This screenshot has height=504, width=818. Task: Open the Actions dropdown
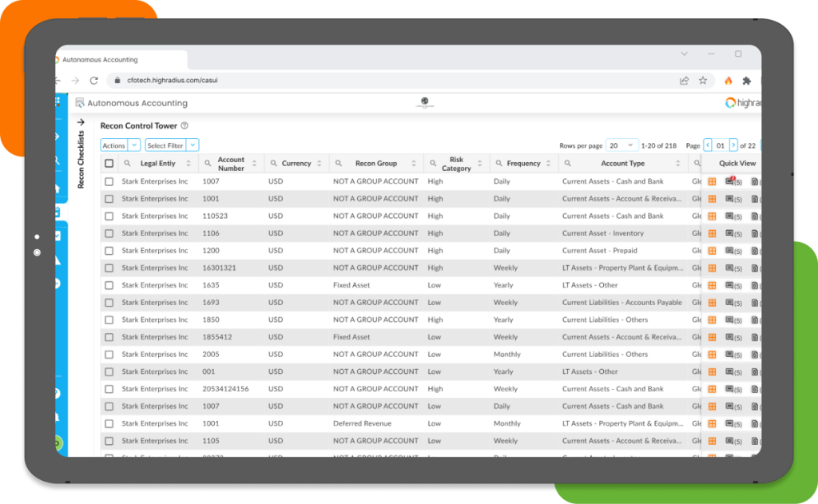pyautogui.click(x=120, y=145)
